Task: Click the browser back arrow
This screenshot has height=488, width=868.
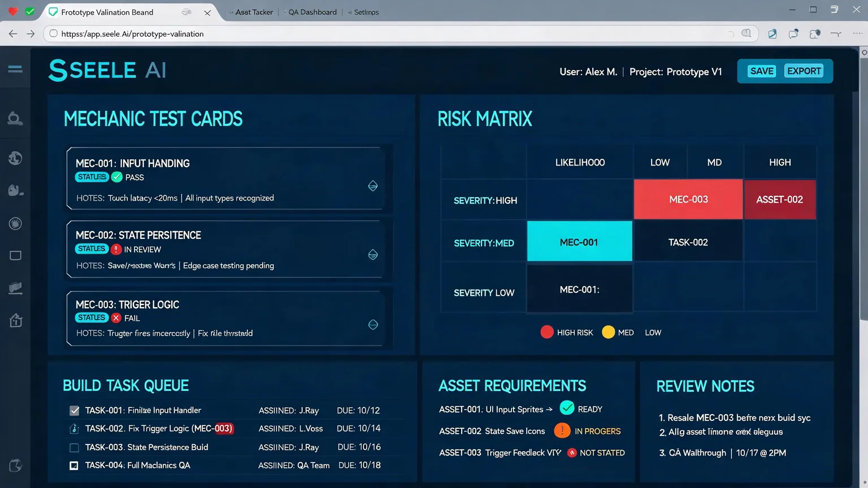Action: [x=12, y=34]
